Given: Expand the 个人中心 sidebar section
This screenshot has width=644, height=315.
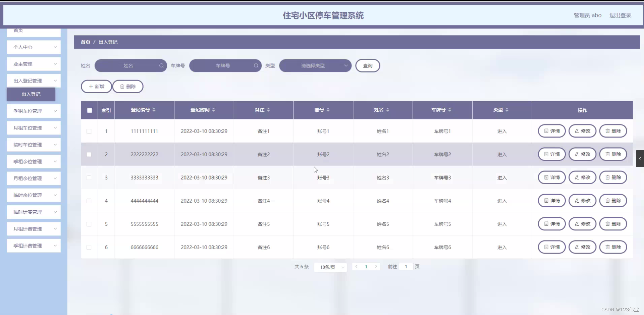Looking at the screenshot, I should point(33,47).
